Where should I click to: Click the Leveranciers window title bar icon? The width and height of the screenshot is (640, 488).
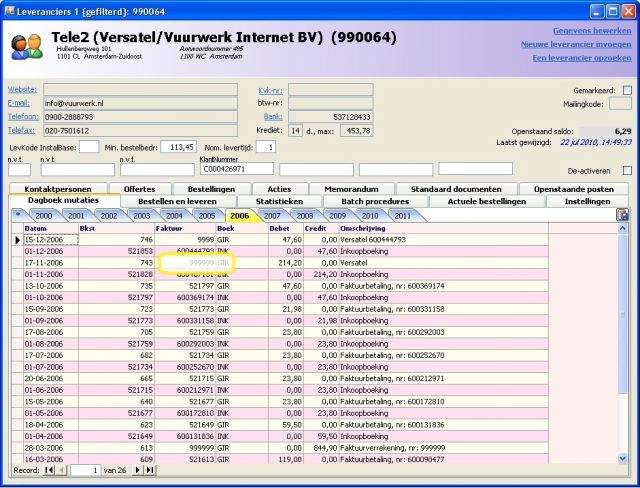(11, 12)
